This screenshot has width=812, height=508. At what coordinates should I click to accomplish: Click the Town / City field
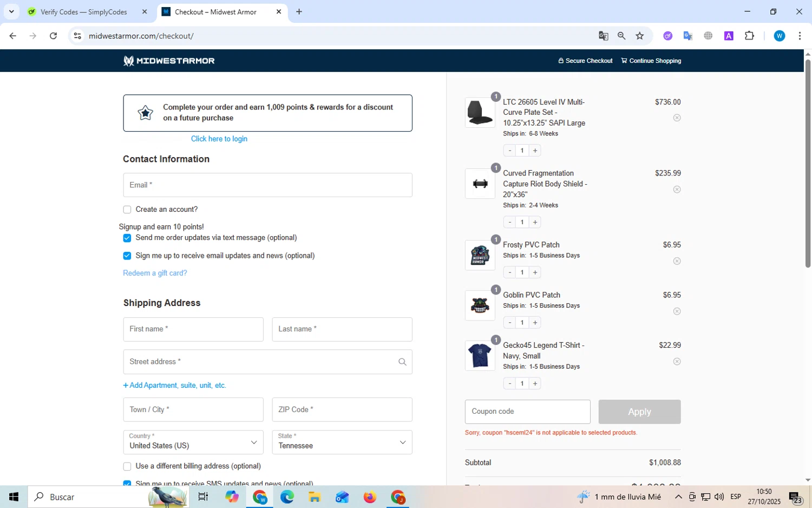tap(193, 410)
